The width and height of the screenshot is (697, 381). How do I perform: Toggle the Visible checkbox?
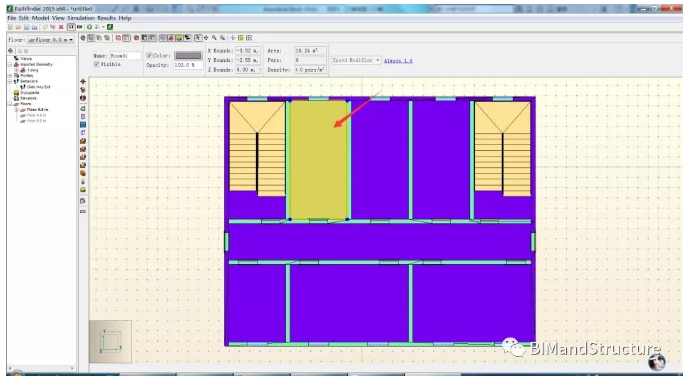tap(96, 64)
